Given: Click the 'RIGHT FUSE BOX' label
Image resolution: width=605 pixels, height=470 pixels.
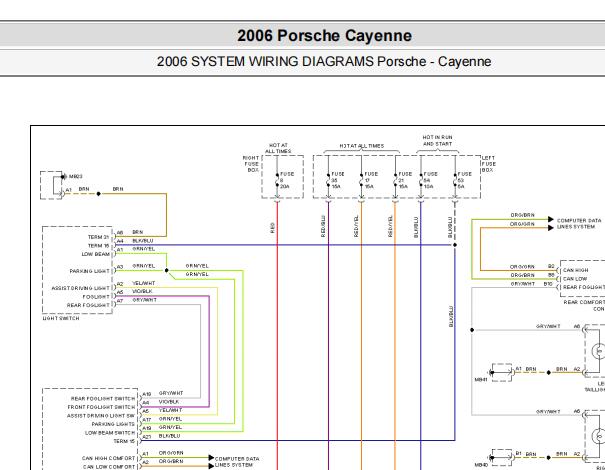Looking at the screenshot, I should (x=251, y=164).
